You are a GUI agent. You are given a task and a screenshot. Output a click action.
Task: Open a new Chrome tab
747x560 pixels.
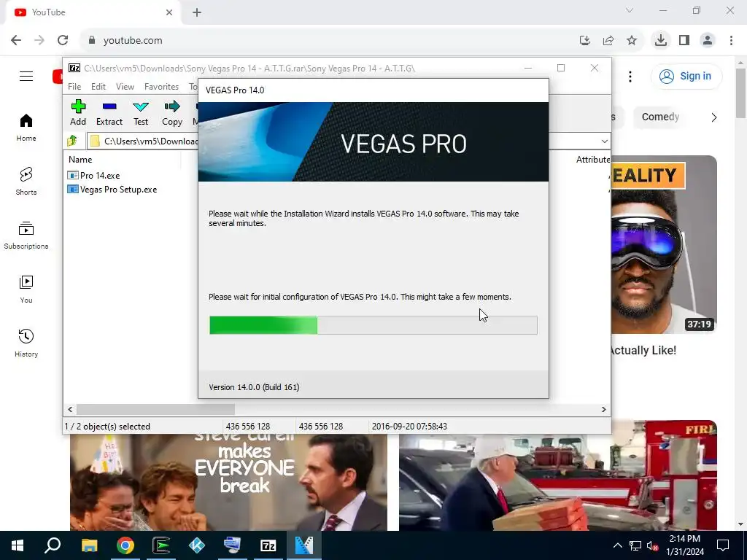point(197,12)
